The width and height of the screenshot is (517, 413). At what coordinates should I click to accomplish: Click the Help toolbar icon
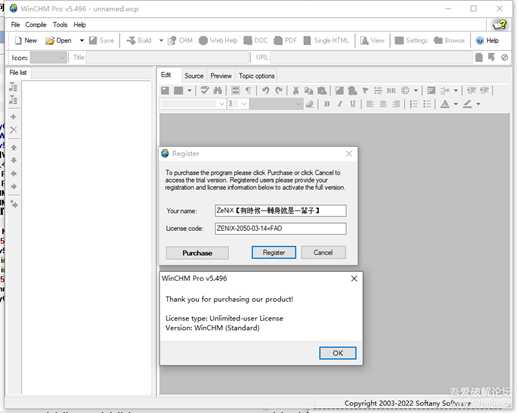tap(487, 40)
